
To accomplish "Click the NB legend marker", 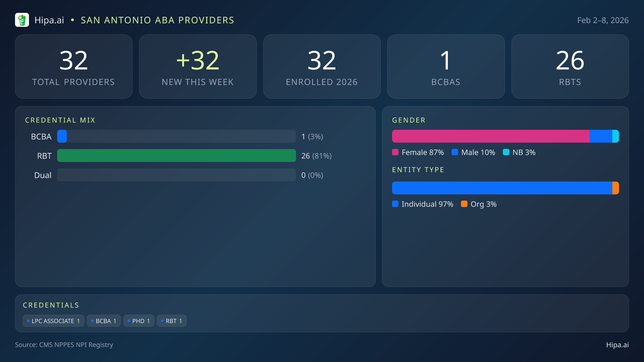I will click(x=506, y=152).
